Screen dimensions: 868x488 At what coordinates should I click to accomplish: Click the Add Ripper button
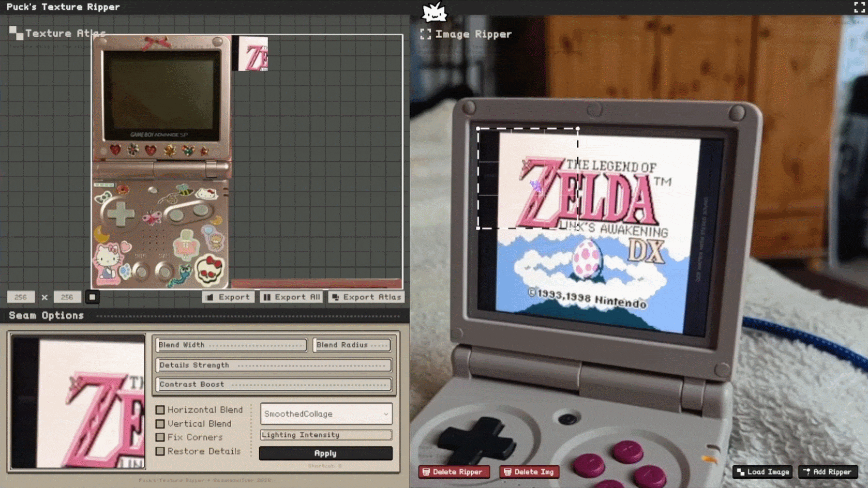coord(828,472)
